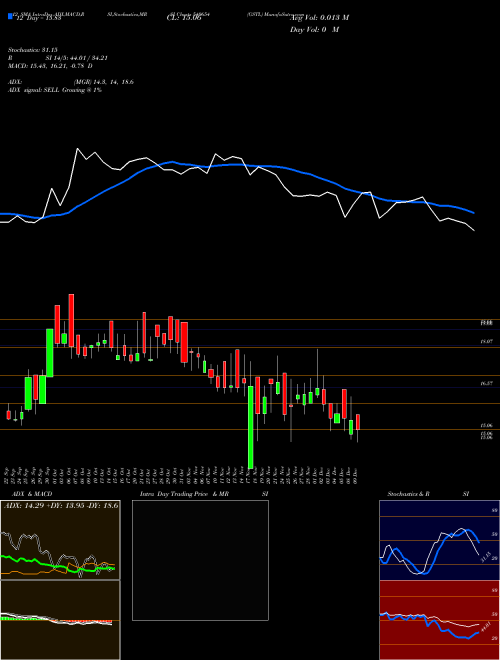Open the blue Stochastics mini chart
The image size is (500, 660).
(x=439, y=540)
